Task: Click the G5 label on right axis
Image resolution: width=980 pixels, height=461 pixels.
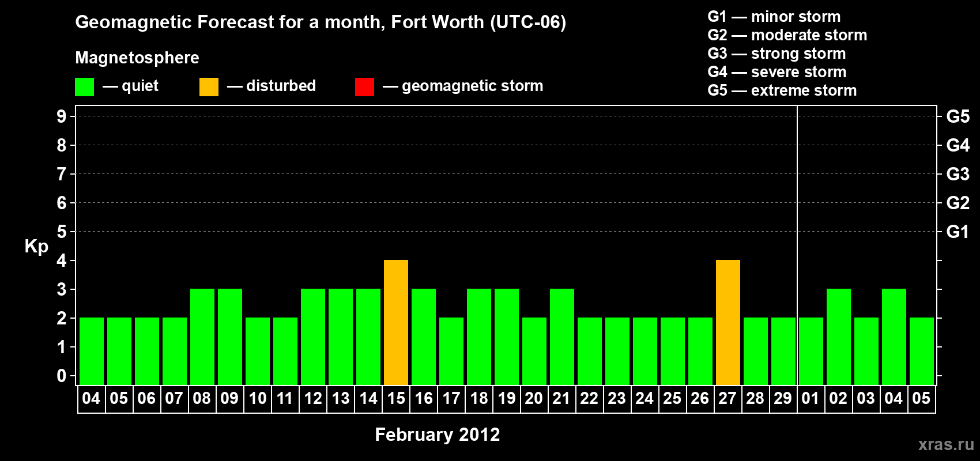Action: [x=958, y=116]
